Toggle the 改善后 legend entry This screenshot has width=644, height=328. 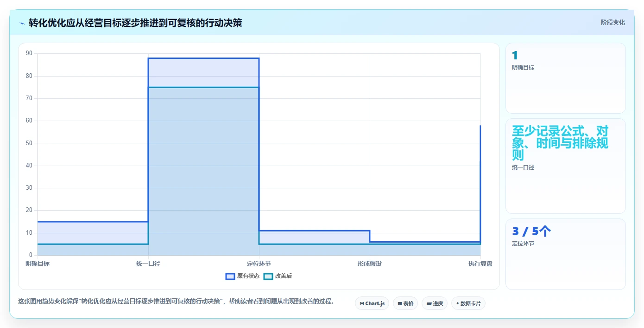(278, 276)
